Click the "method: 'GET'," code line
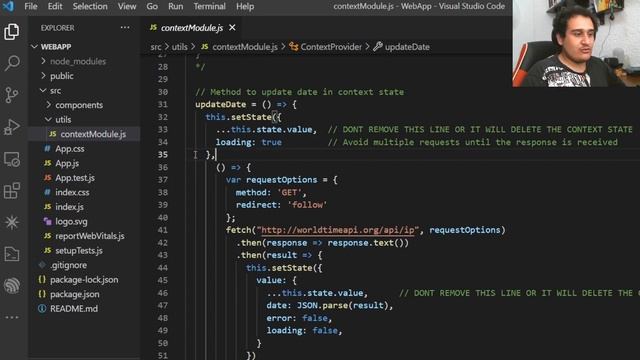The image size is (640, 360). [271, 192]
